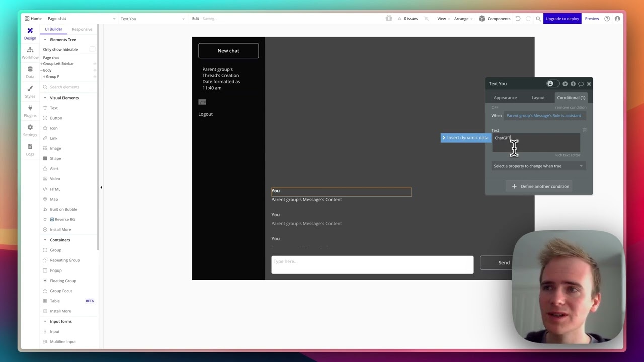Click the When condition expression field

[x=544, y=116]
